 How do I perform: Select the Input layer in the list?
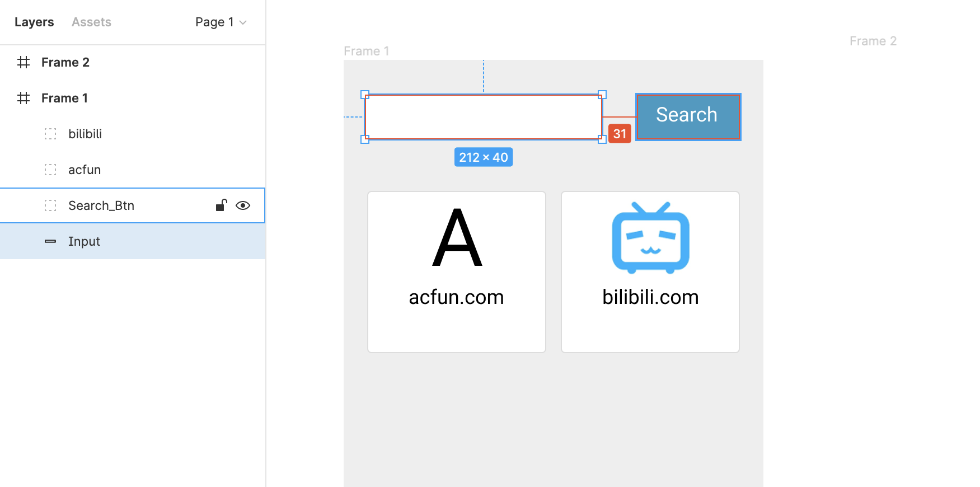[x=133, y=241]
